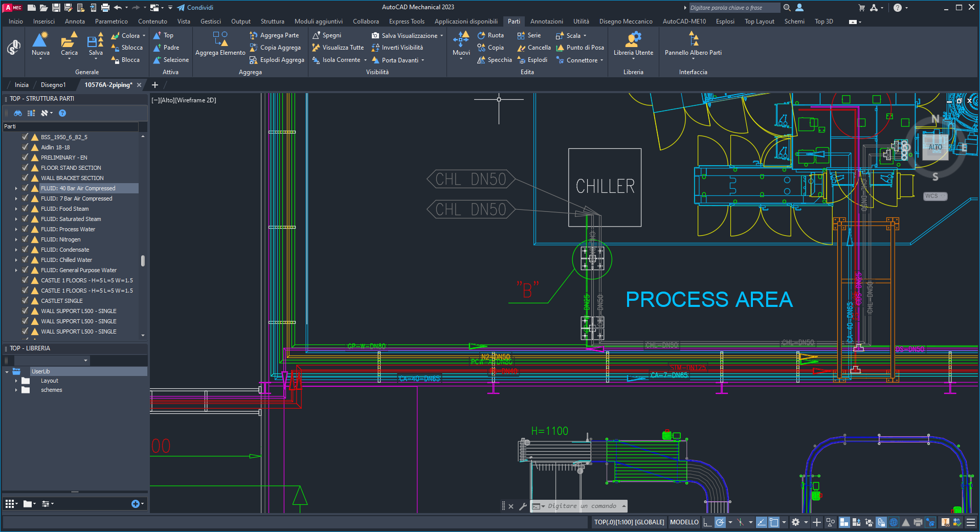Image resolution: width=980 pixels, height=532 pixels.
Task: Toggle checkbox for FLUID: Nitrogen
Action: (x=25, y=239)
